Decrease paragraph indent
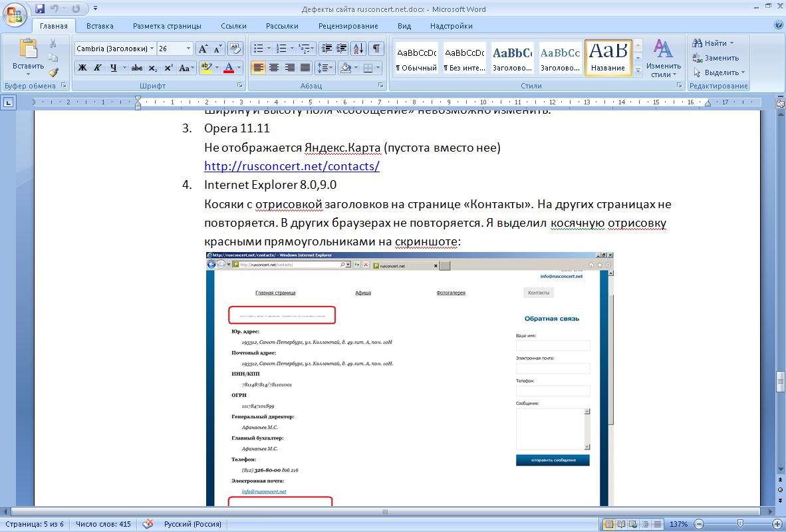 (x=327, y=49)
